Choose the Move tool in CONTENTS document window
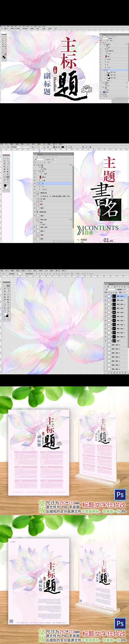The height and width of the screenshot is (644, 129). click(x=8, y=158)
